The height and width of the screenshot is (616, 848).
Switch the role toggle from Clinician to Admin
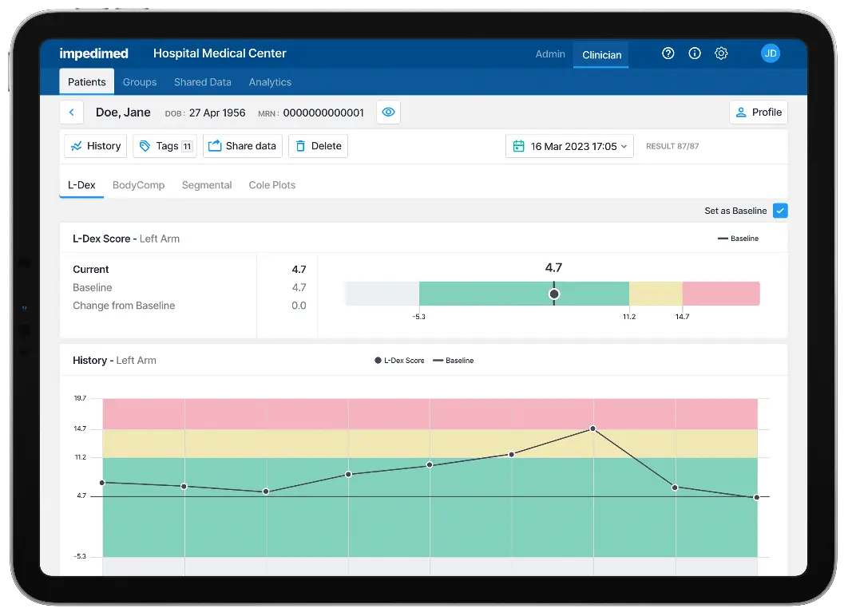[550, 54]
